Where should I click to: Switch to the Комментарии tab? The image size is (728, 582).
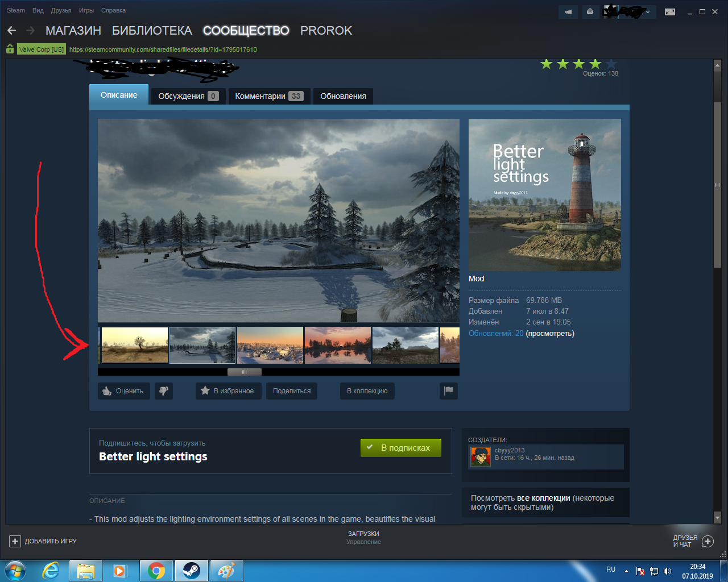point(269,96)
